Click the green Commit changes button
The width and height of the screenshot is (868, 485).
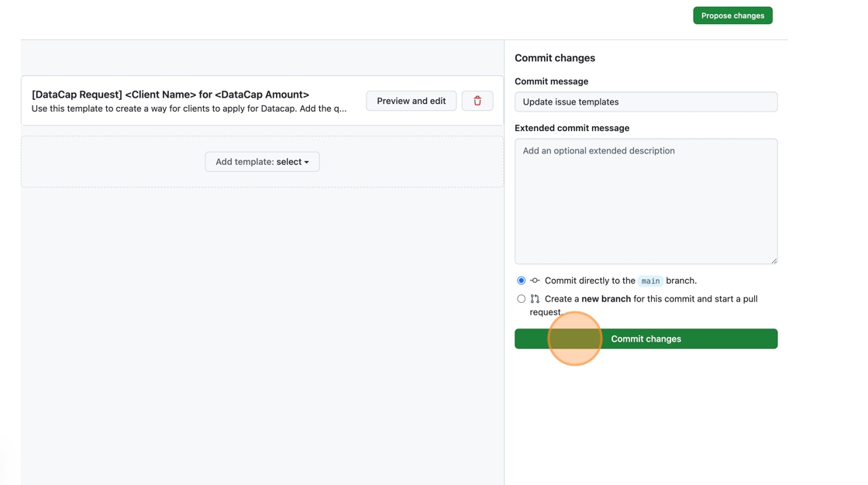point(646,339)
